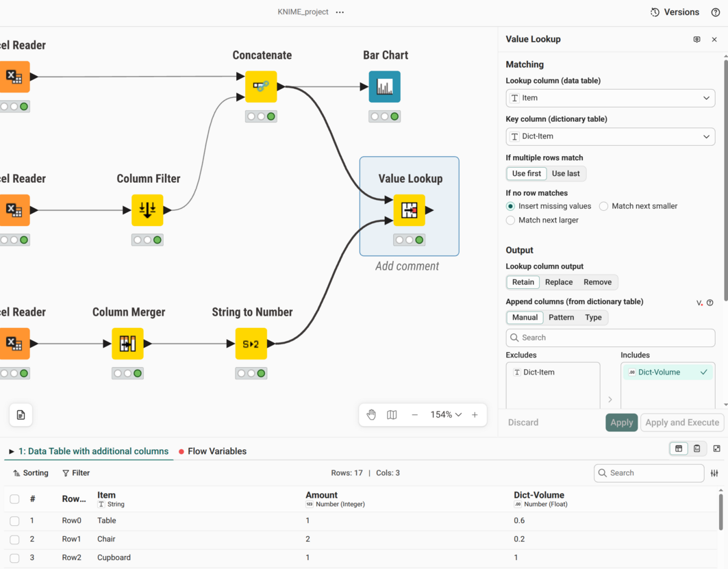Open the table Filter options
This screenshot has height=569, width=728.
point(76,473)
